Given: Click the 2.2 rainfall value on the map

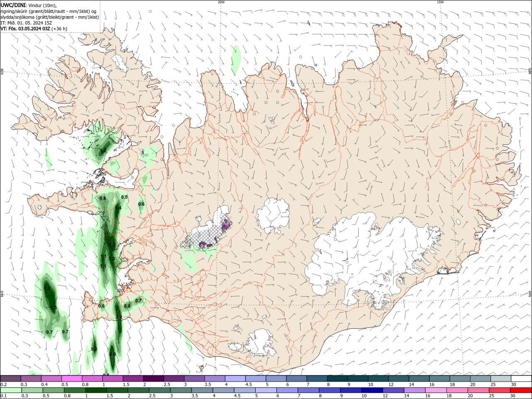Looking at the screenshot, I should [119, 317].
